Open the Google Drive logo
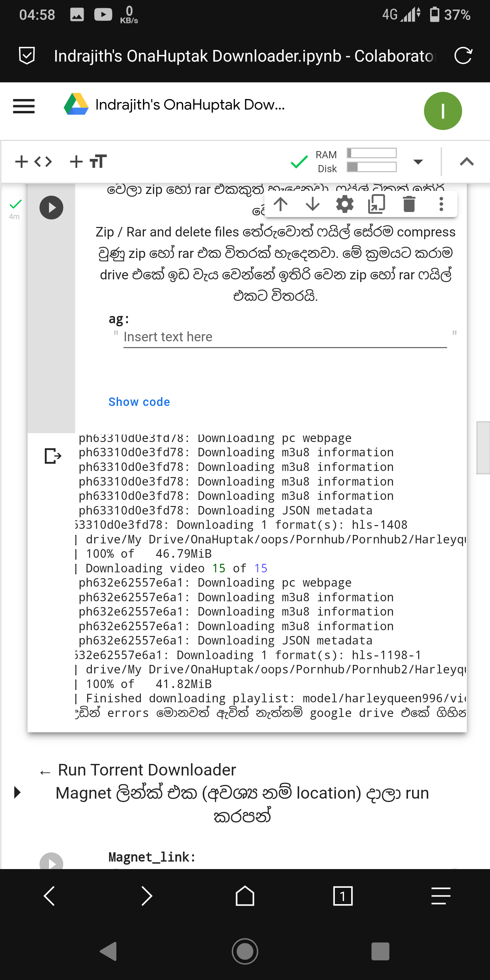The image size is (490, 980). pos(76,104)
